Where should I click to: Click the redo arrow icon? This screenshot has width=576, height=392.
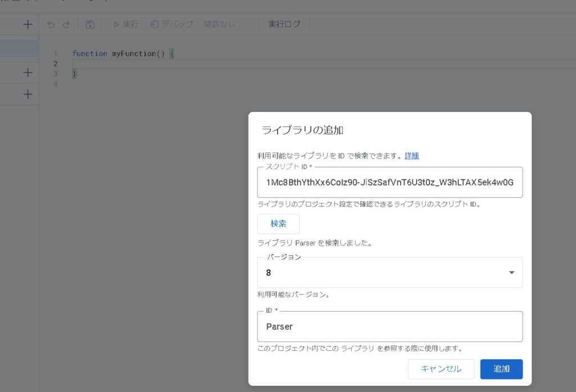point(66,24)
